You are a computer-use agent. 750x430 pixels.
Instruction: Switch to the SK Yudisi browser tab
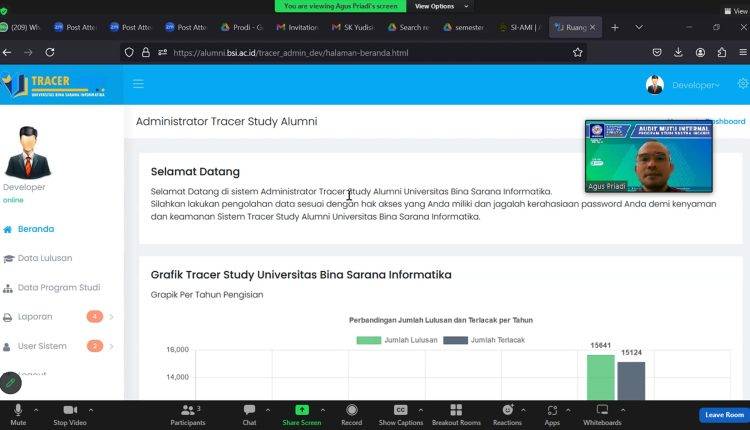353,28
